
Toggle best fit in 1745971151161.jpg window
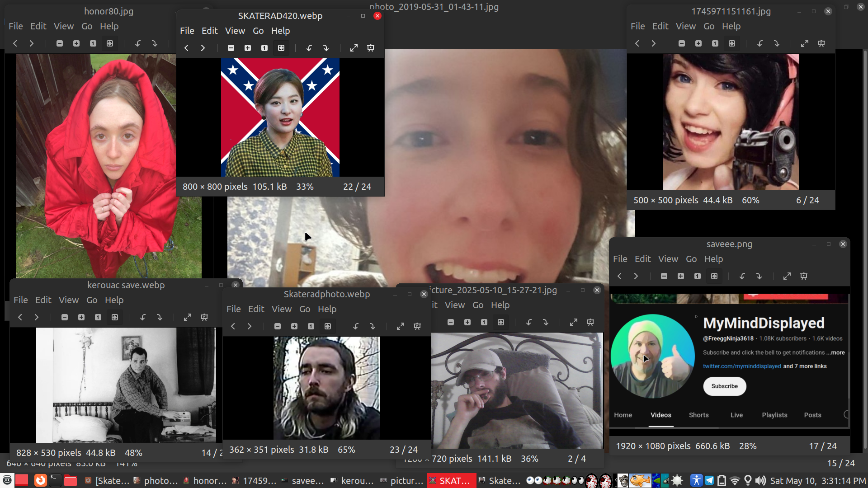tap(732, 43)
